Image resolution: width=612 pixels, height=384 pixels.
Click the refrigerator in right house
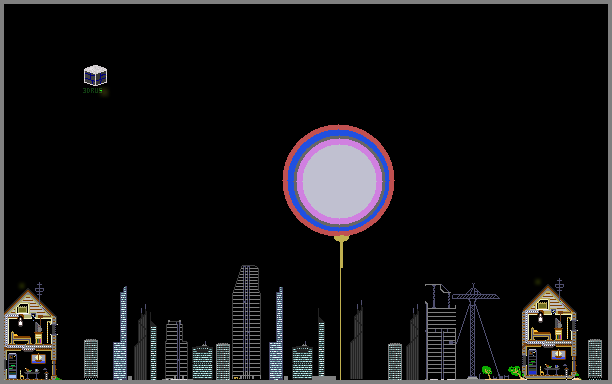(x=532, y=362)
